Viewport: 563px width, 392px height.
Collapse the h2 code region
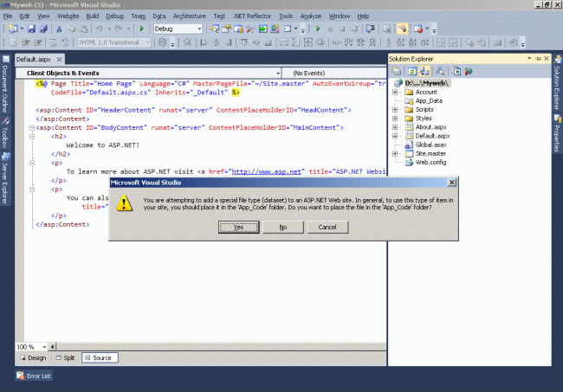[x=32, y=137]
